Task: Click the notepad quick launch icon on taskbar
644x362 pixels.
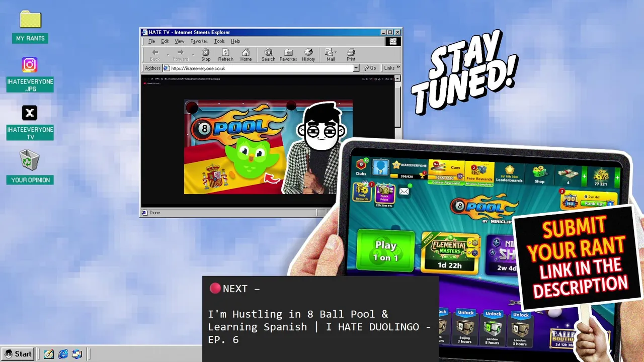Action: click(49, 354)
